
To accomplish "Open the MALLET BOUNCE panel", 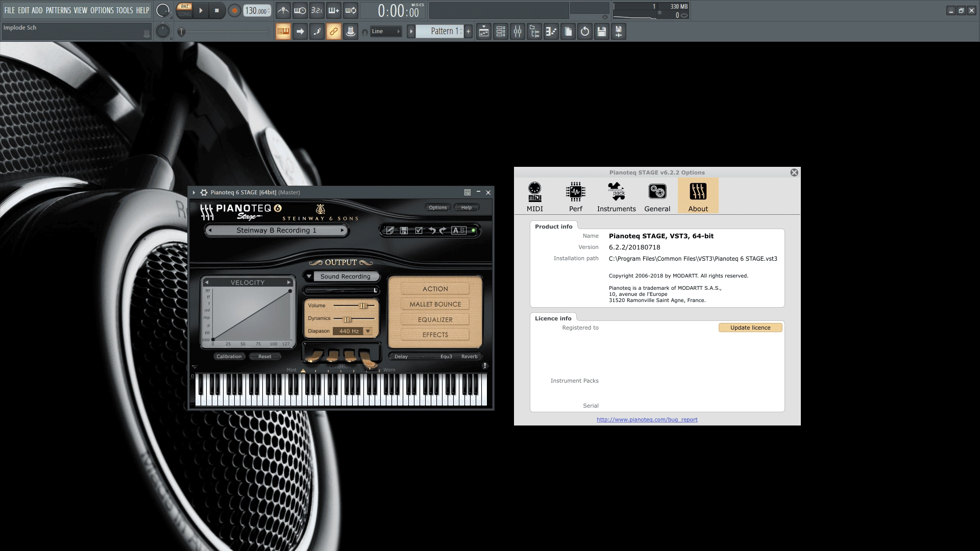I will [435, 304].
